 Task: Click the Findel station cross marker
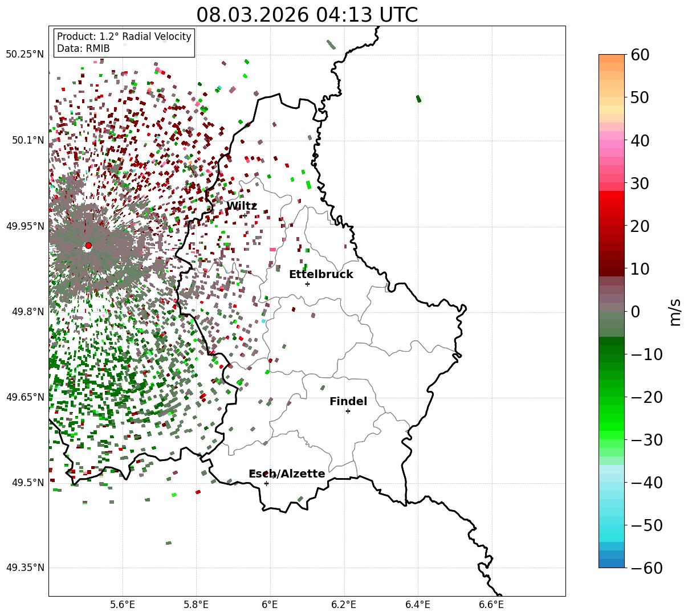pyautogui.click(x=348, y=411)
